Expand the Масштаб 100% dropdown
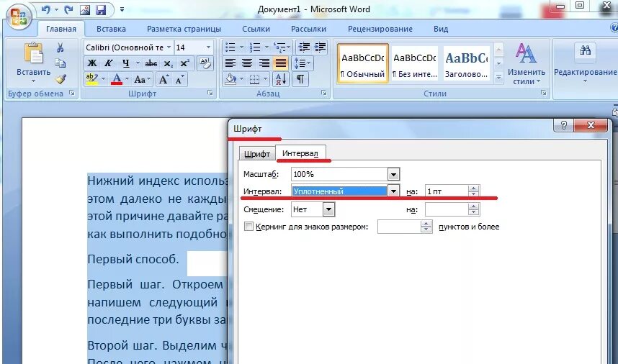 point(393,174)
